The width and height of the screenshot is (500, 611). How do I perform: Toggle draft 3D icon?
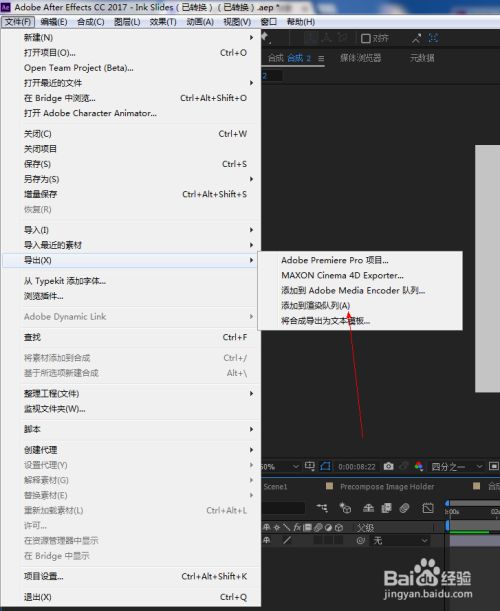(x=345, y=508)
